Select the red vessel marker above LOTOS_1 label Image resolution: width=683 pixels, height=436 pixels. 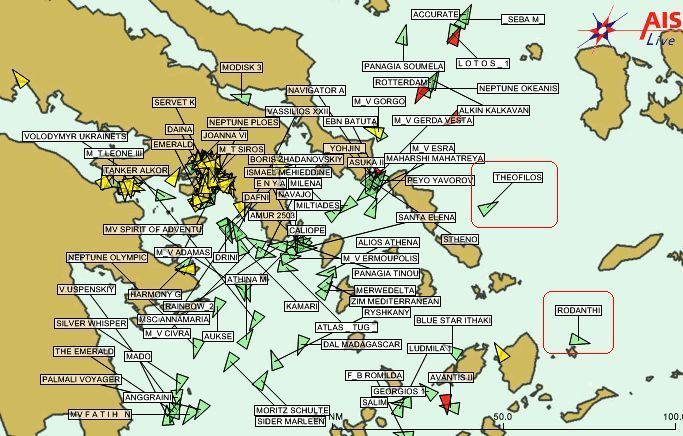[455, 37]
